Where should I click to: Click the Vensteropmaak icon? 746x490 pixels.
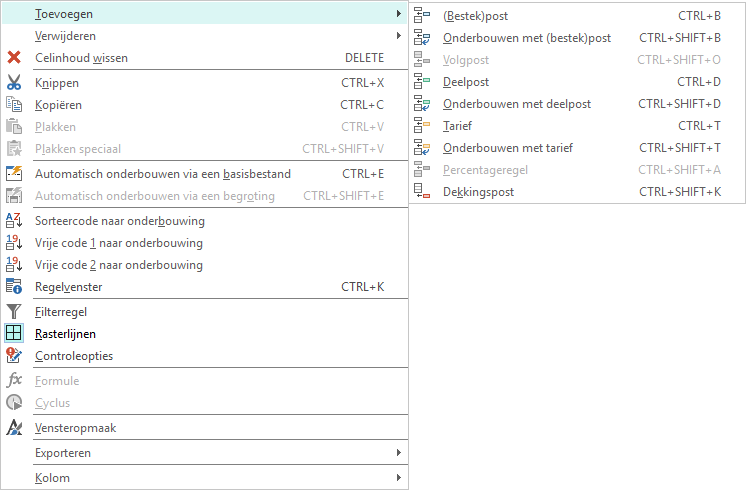tap(14, 428)
